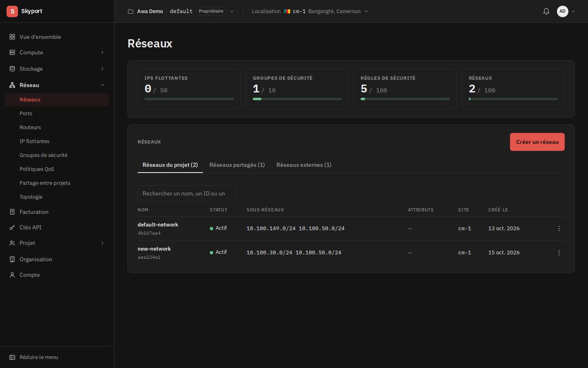The width and height of the screenshot is (588, 368).
Task: Click the Facturation receipt icon
Action: point(12,212)
